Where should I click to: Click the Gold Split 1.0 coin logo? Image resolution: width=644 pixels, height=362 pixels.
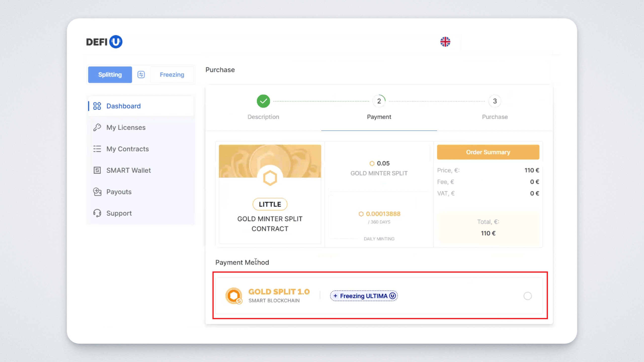[234, 296]
